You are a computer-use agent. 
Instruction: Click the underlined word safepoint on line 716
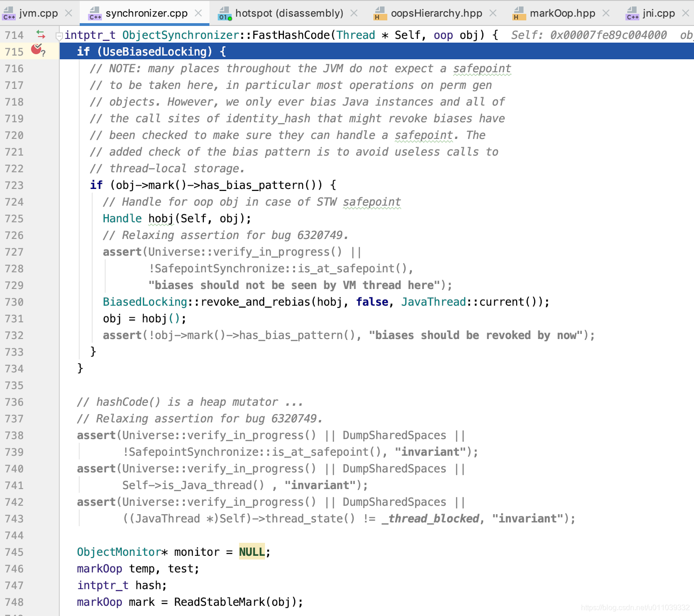coord(482,68)
